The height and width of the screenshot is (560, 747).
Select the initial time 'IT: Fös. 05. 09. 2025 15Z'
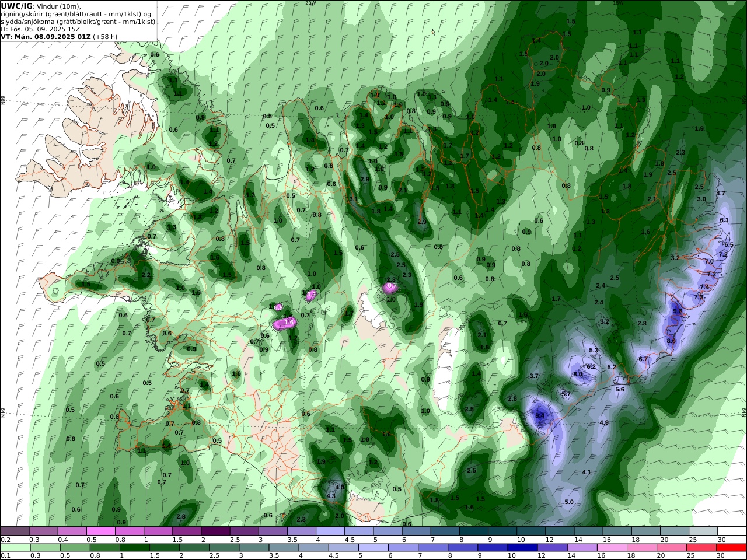tap(40, 29)
